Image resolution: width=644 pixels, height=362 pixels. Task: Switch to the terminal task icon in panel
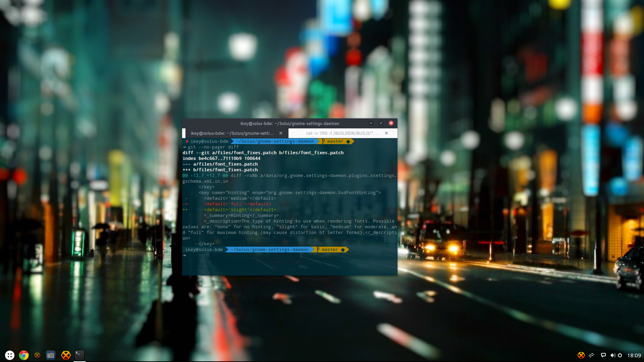pyautogui.click(x=79, y=355)
